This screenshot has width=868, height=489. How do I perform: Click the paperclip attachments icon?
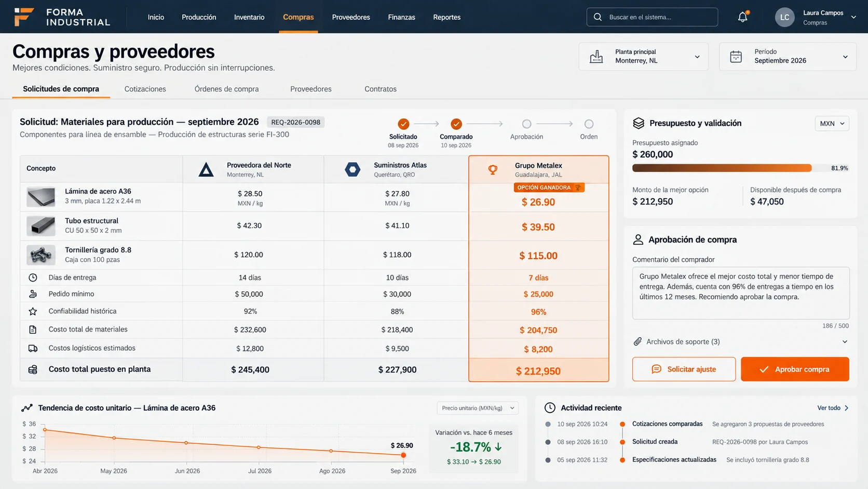638,341
